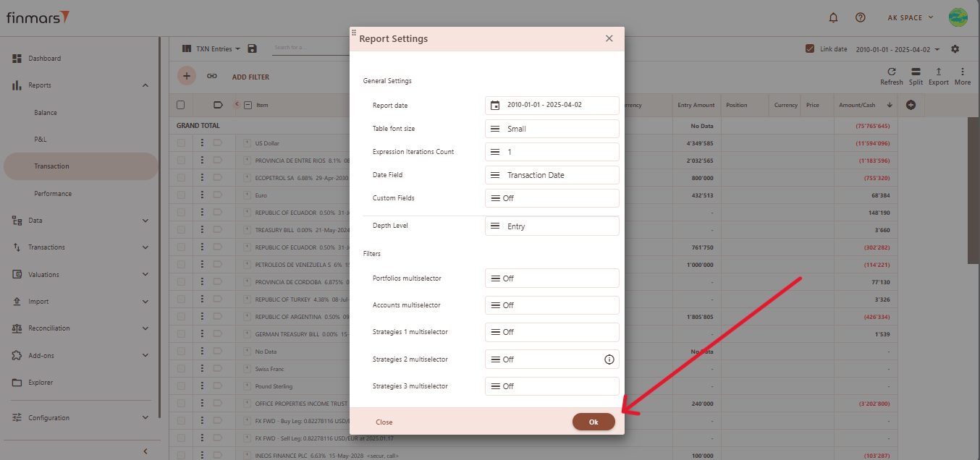Select Balance under Reports in the sidebar

46,112
